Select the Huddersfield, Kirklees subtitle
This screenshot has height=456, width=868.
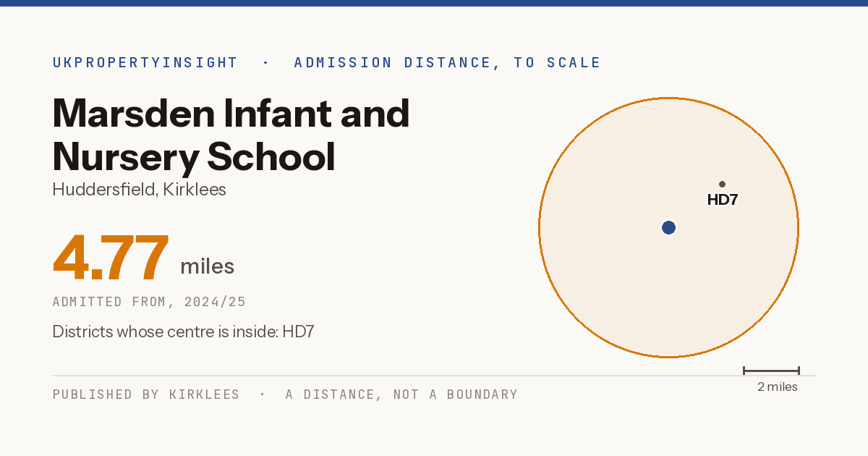pos(140,190)
